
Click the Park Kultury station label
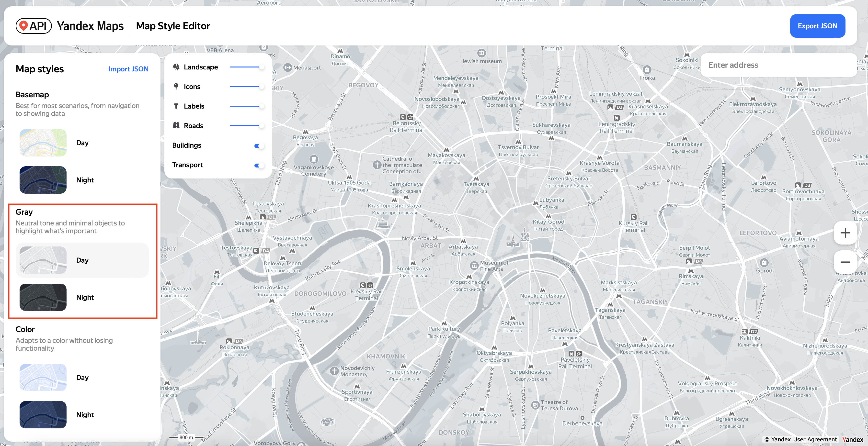click(444, 329)
